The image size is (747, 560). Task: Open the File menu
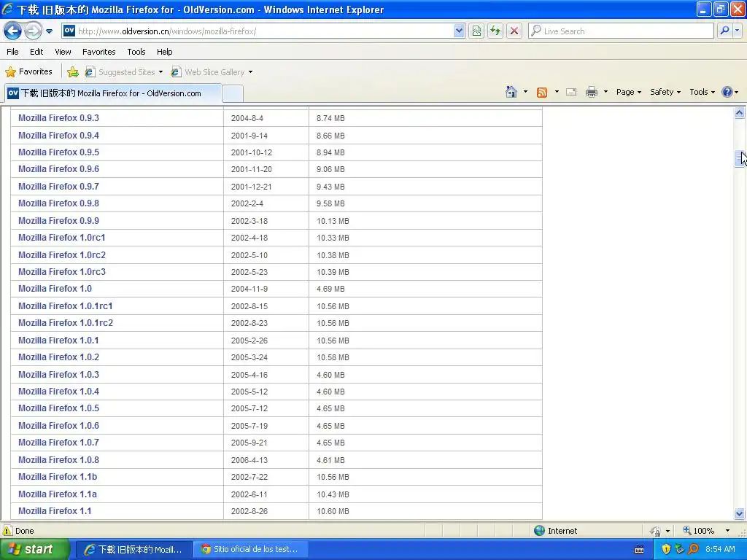[13, 52]
